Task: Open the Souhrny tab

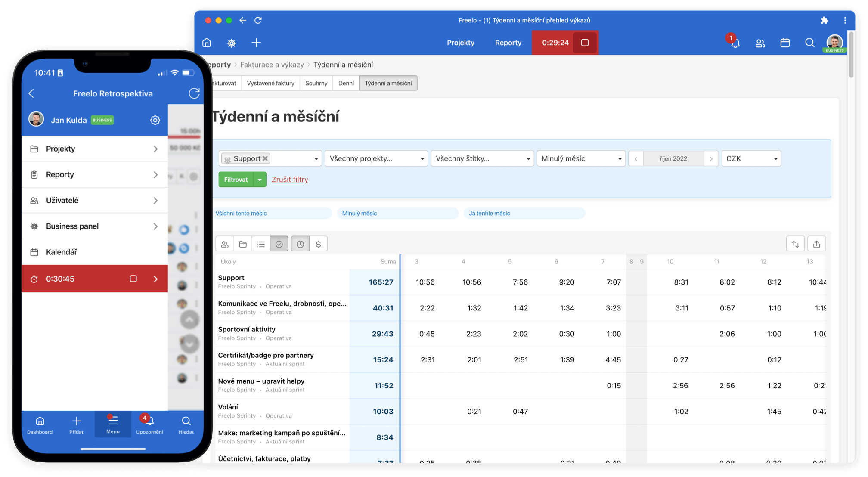Action: click(x=316, y=83)
